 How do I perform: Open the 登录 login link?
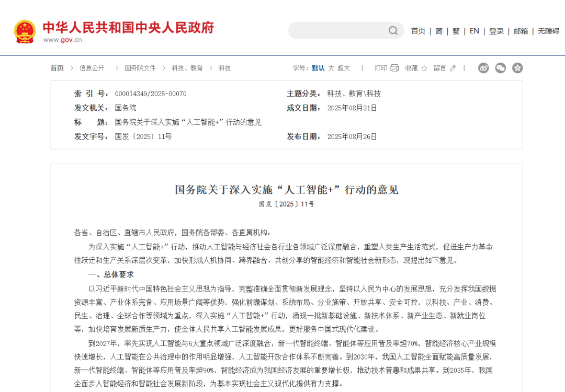496,31
